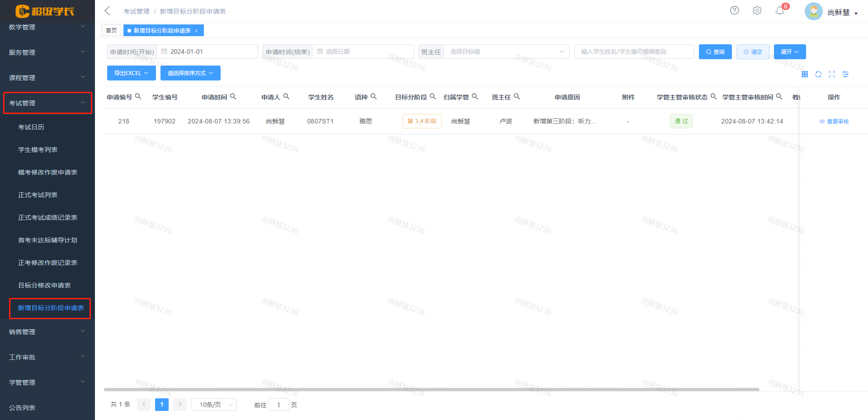
Task: Click the 清空 button to clear filters
Action: pyautogui.click(x=752, y=52)
